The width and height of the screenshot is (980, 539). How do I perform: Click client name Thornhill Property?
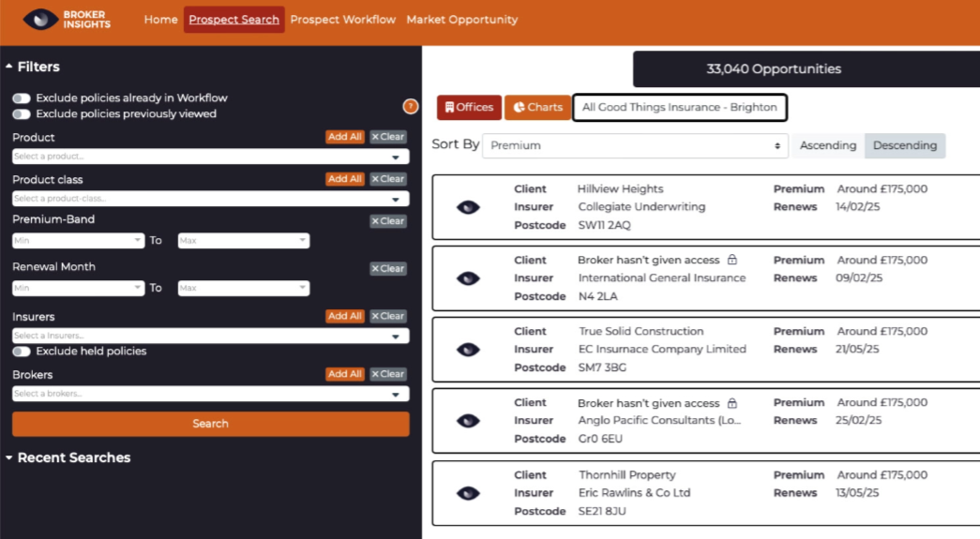click(626, 474)
